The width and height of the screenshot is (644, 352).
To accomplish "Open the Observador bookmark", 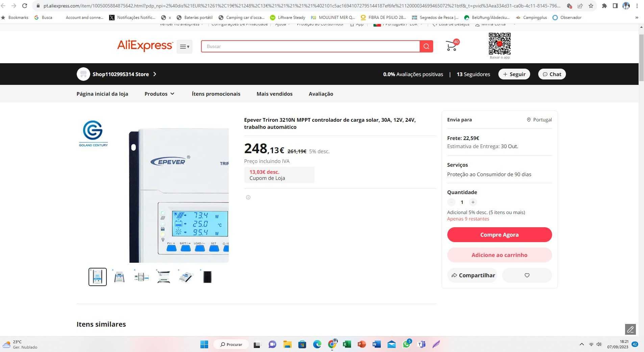I will 567,17.
